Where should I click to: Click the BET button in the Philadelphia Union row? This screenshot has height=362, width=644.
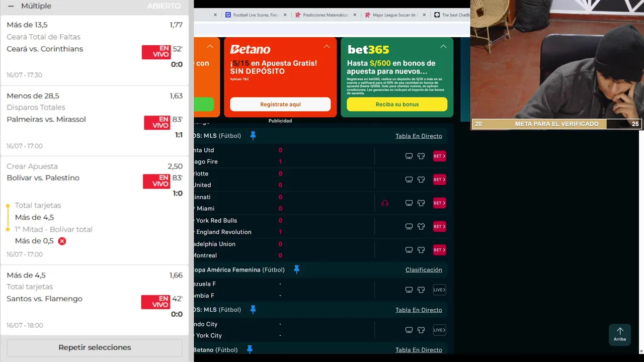click(x=439, y=250)
